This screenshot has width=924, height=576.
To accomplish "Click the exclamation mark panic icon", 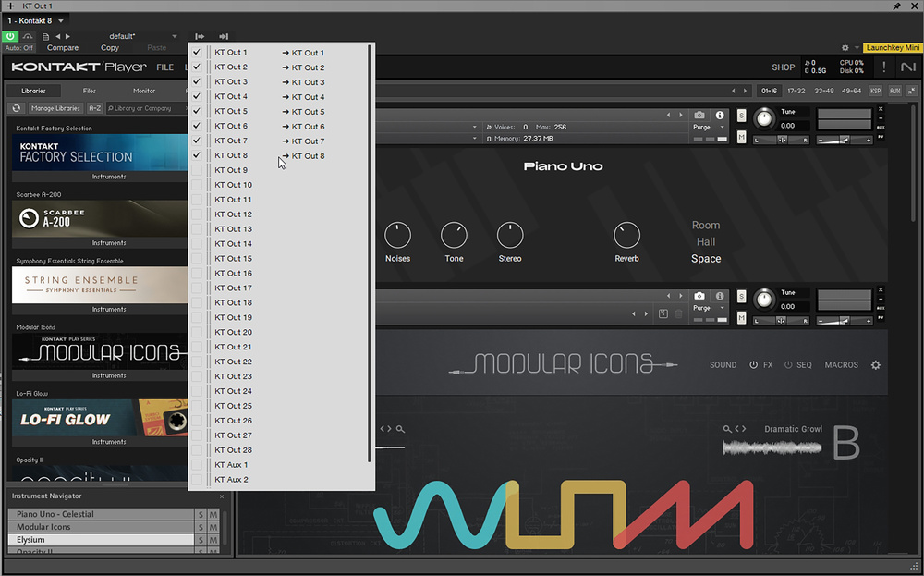I will 884,67.
